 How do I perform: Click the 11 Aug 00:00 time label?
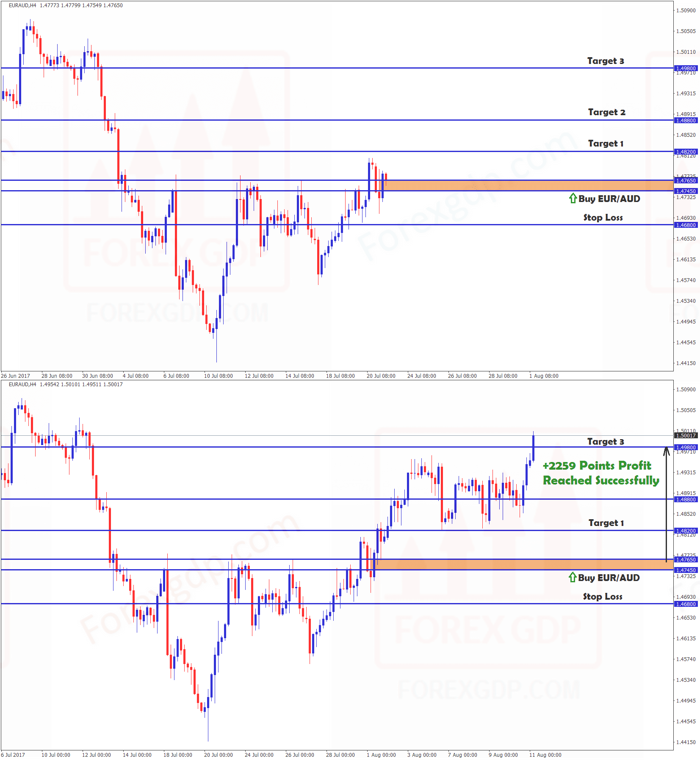[x=545, y=755]
